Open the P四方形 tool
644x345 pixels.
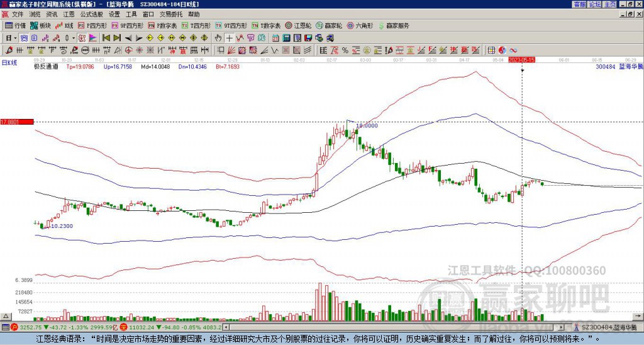(92, 25)
